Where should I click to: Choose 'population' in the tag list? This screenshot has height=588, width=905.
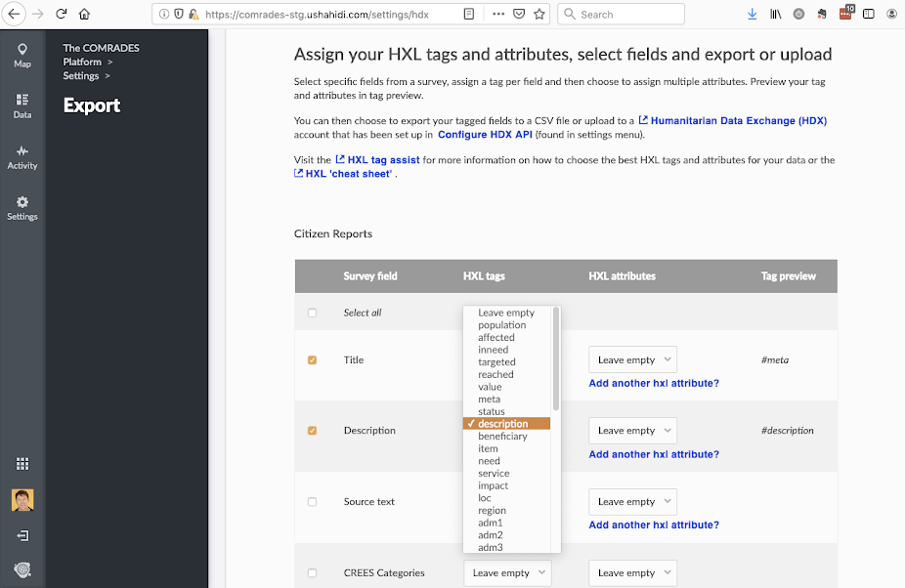click(x=501, y=325)
